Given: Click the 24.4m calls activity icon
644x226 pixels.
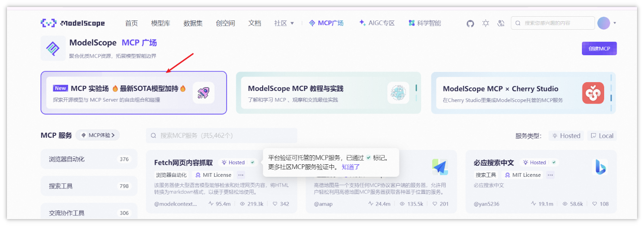Looking at the screenshot, I should click(x=371, y=204).
